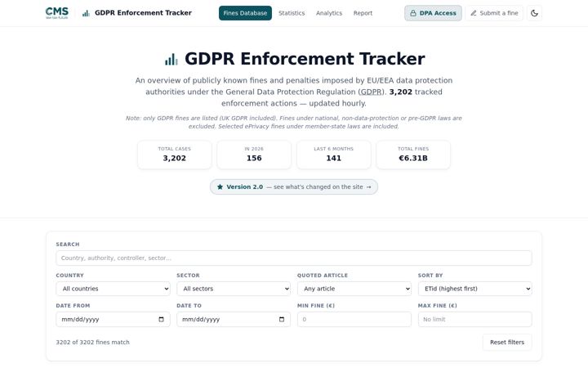Expand the Sector dropdown
Screen dimensions: 588x368
pyautogui.click(x=234, y=289)
